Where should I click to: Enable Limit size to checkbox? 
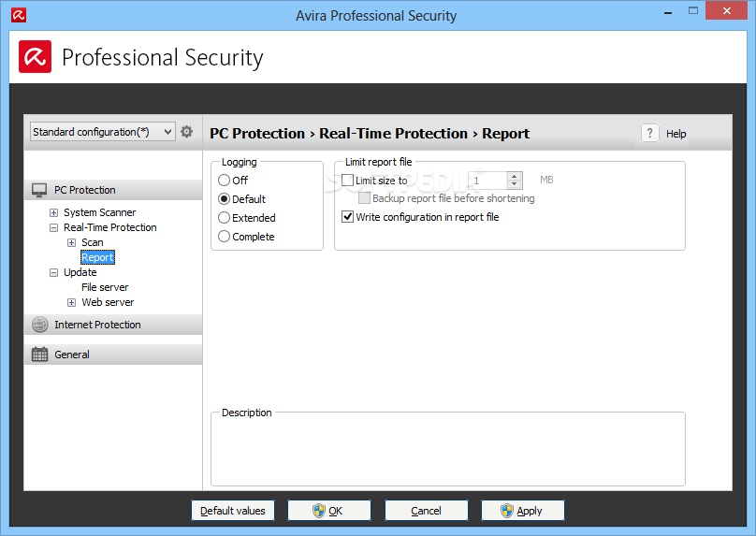click(x=348, y=181)
